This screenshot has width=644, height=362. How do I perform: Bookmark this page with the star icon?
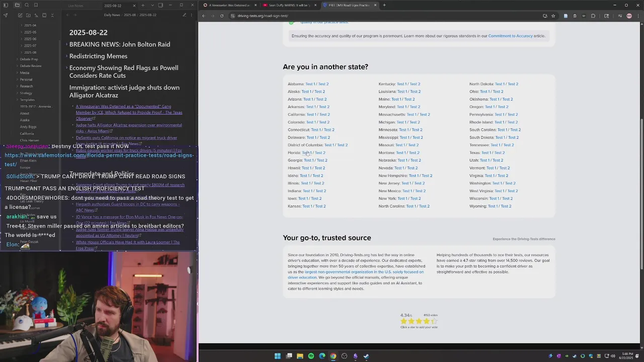tap(553, 16)
